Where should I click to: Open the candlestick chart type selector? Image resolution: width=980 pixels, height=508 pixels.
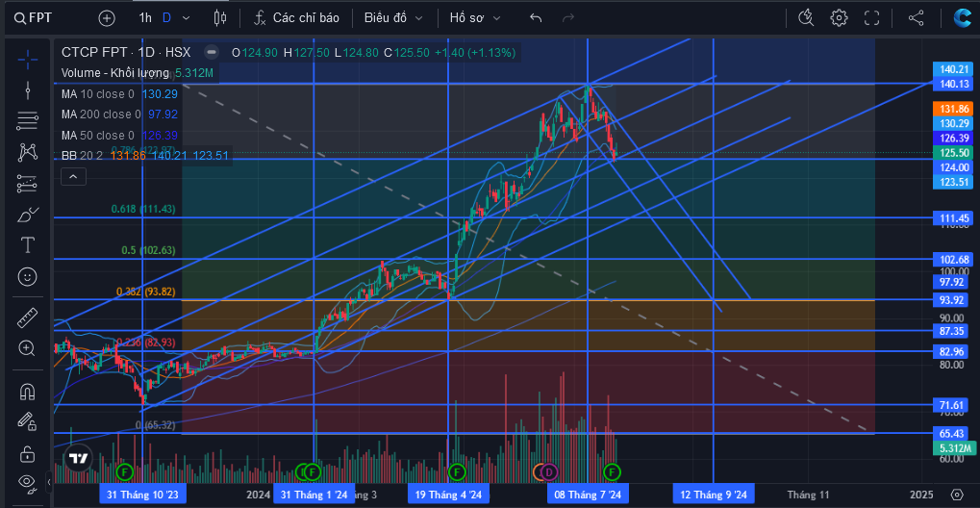[220, 18]
